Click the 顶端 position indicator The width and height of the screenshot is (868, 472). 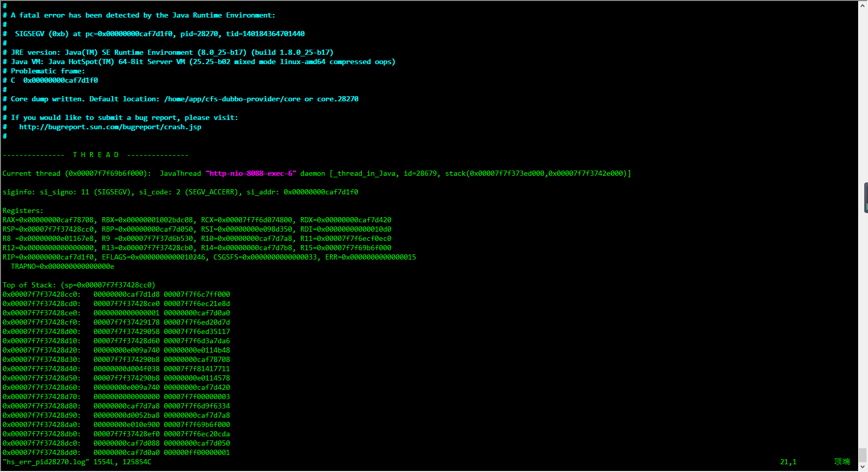pyautogui.click(x=842, y=462)
